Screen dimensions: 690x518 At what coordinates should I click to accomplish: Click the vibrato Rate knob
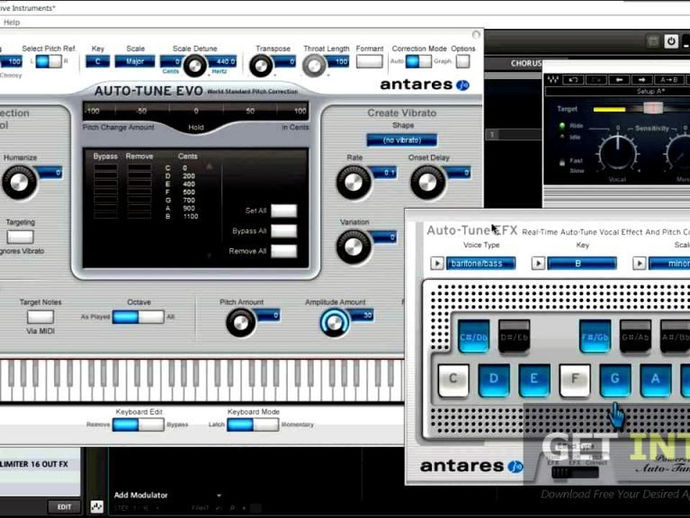(353, 183)
